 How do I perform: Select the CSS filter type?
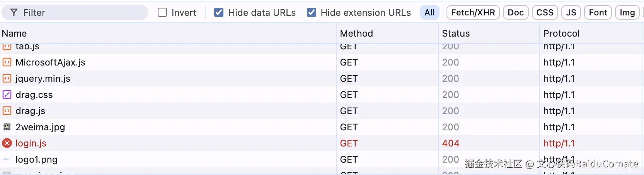tap(545, 13)
